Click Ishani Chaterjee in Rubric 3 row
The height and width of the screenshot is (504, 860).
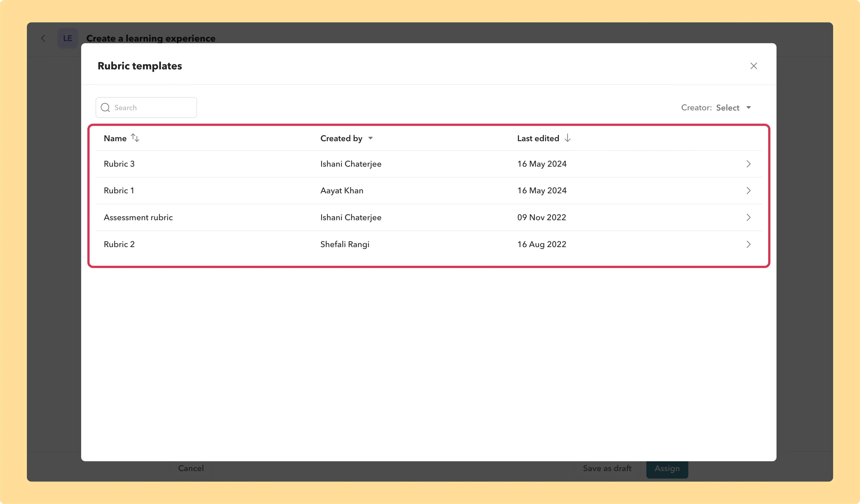(x=351, y=164)
